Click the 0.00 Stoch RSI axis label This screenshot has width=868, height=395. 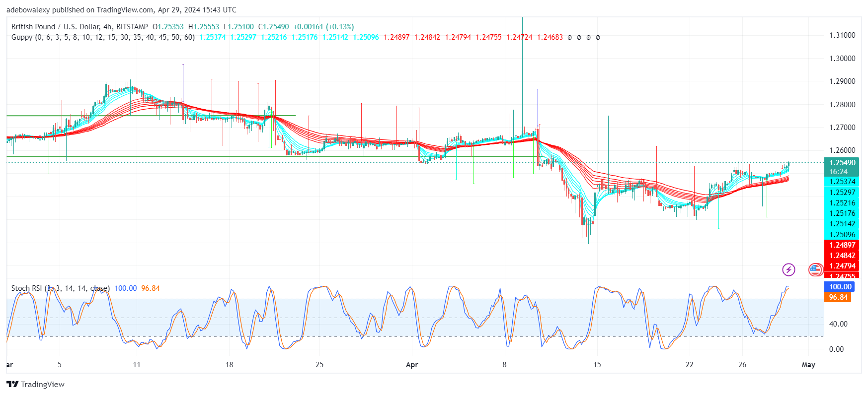point(837,349)
